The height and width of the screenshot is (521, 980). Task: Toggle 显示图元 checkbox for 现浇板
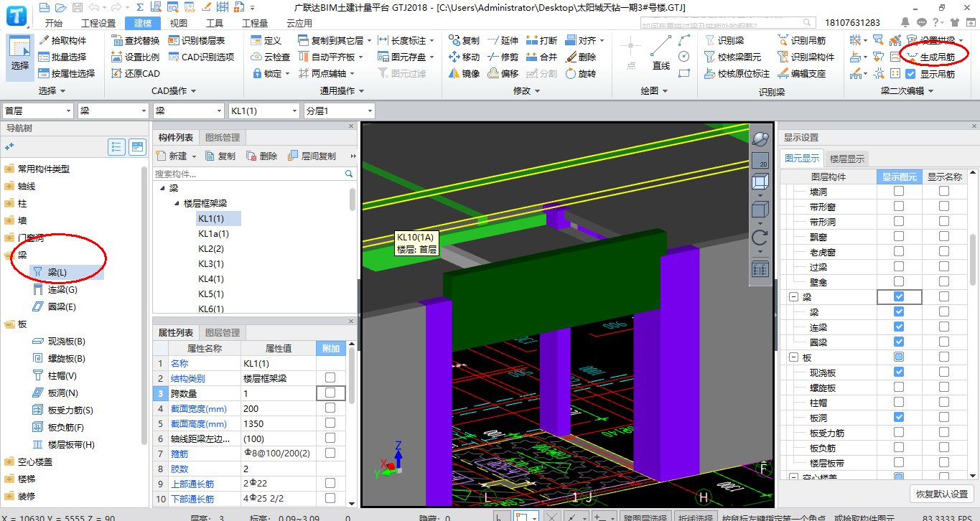coord(899,372)
